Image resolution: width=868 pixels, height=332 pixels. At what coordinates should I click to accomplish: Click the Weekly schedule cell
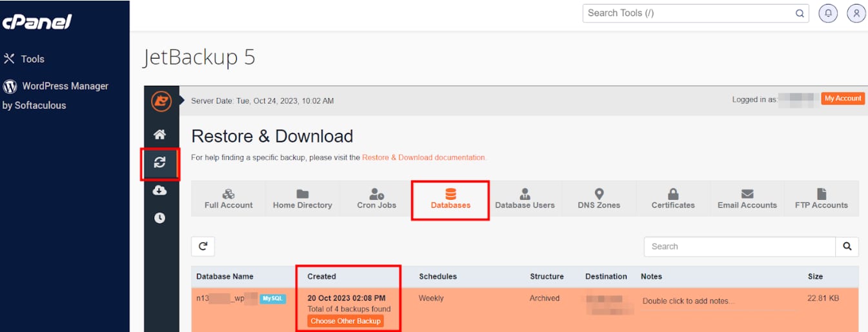[432, 298]
